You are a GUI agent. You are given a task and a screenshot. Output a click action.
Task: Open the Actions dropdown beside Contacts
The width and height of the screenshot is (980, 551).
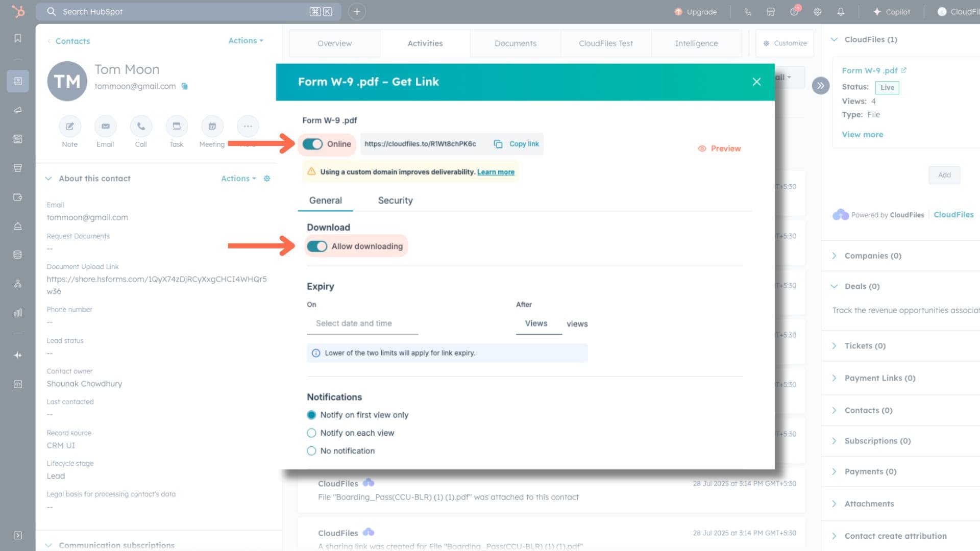(246, 41)
